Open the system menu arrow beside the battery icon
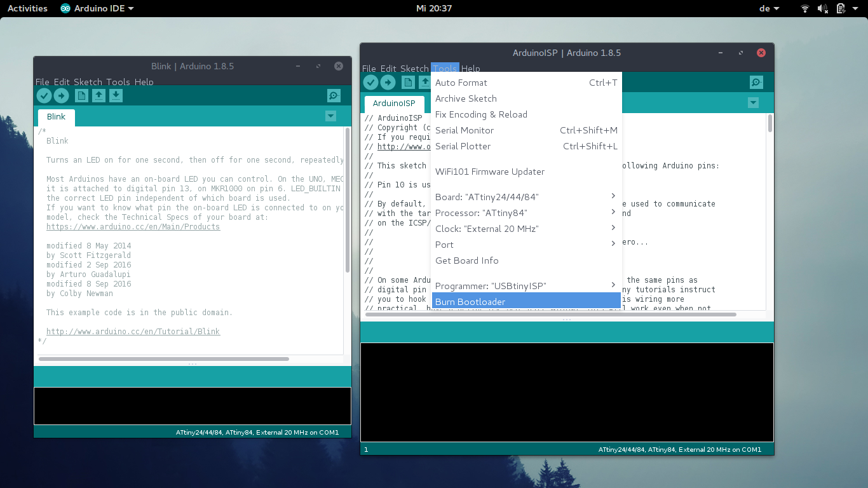Screen dimensions: 868x488 point(855,8)
